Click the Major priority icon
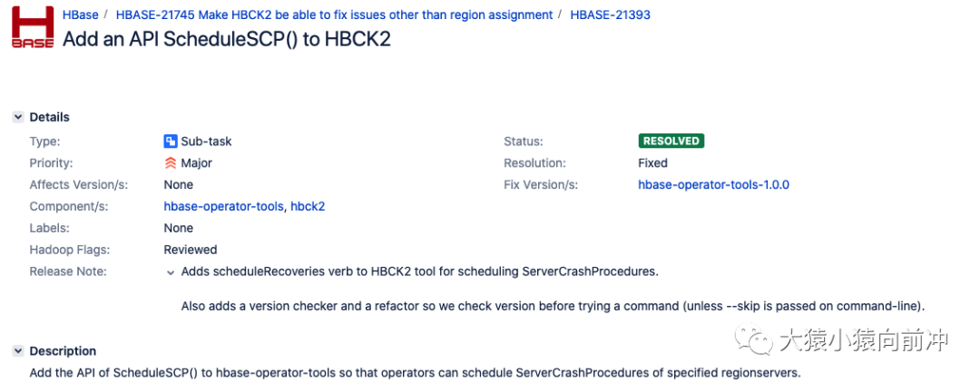This screenshot has width=980, height=383. [170, 163]
